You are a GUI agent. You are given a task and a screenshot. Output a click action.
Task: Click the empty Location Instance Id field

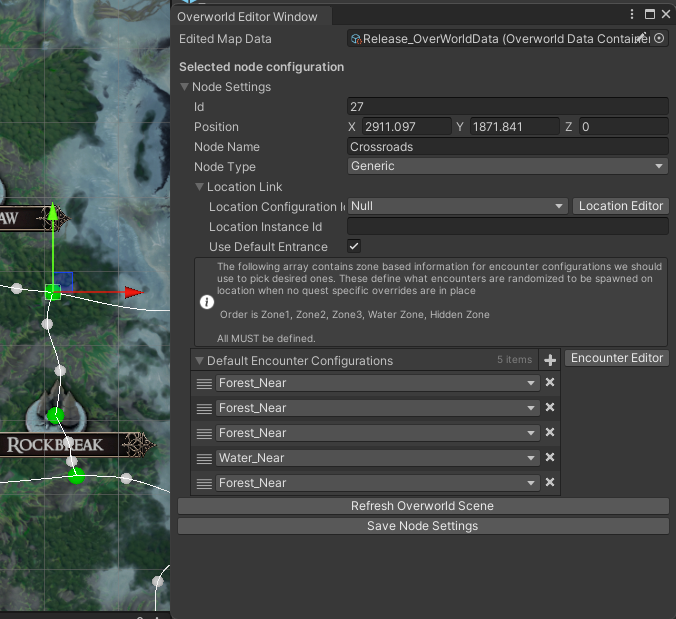[x=508, y=226]
